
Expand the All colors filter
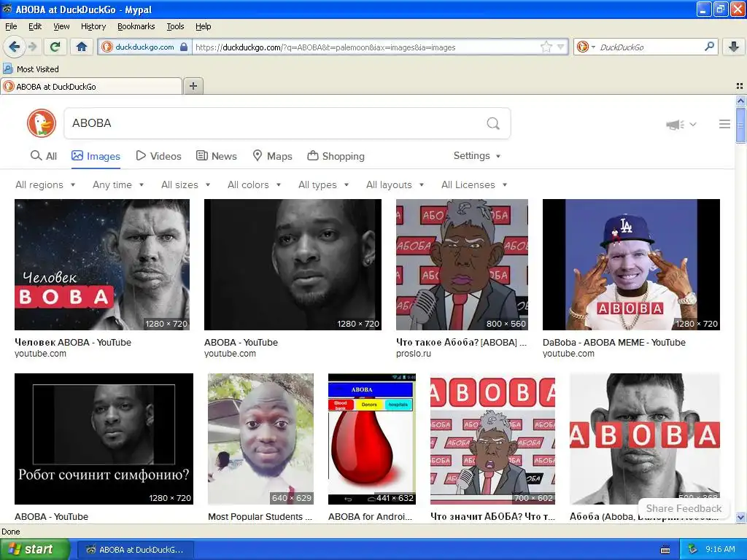pos(254,184)
